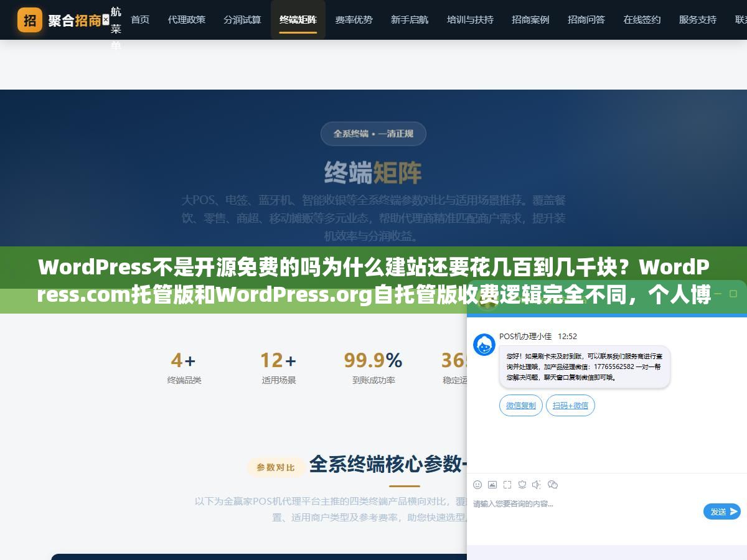Open the 代理政策 navigation item
Image resolution: width=747 pixels, height=560 pixels.
click(x=186, y=20)
